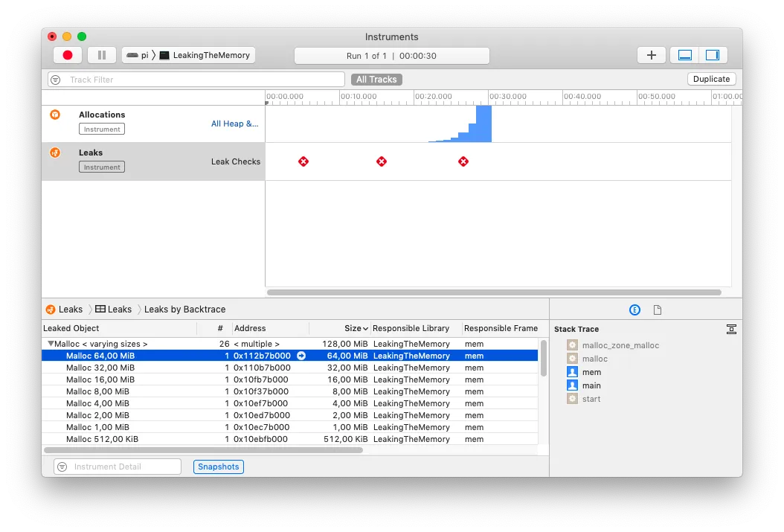This screenshot has height=532, width=784.
Task: Add an instrument with the plus button
Action: tap(651, 56)
